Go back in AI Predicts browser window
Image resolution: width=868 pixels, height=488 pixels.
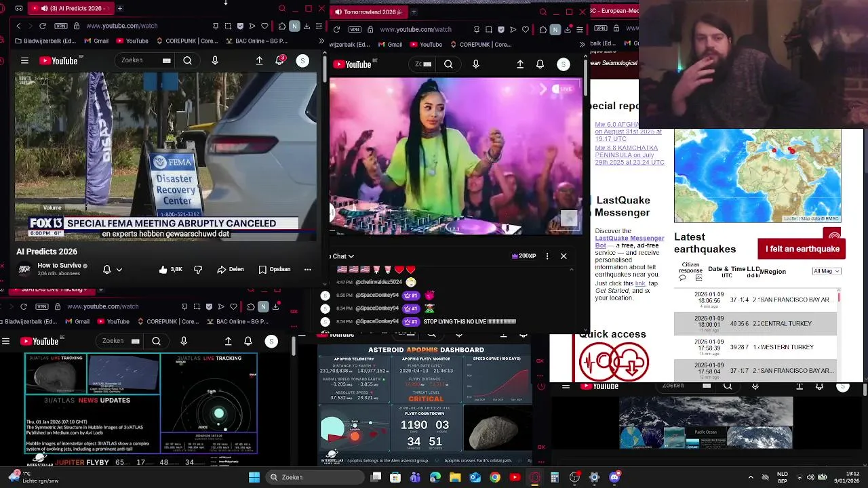pyautogui.click(x=18, y=26)
